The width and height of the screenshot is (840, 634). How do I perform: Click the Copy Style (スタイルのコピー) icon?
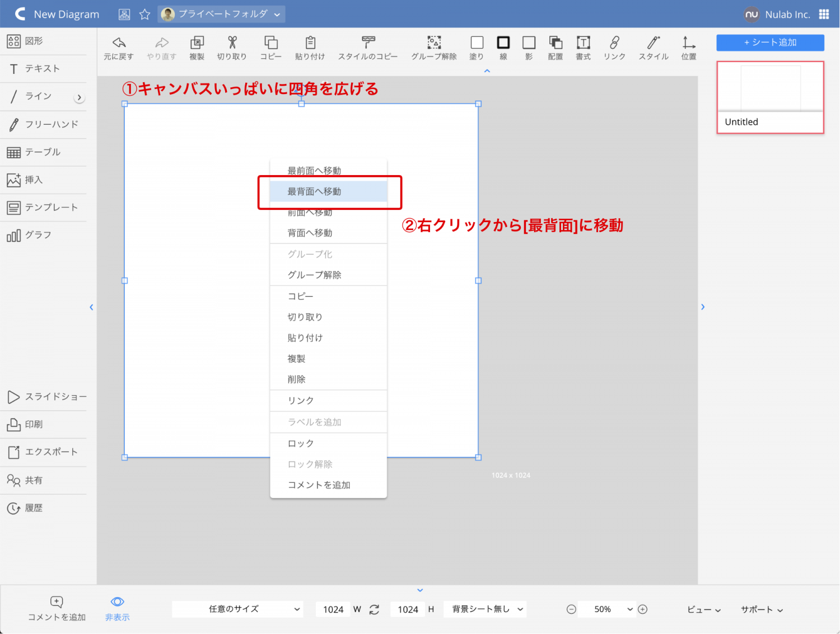(x=368, y=43)
